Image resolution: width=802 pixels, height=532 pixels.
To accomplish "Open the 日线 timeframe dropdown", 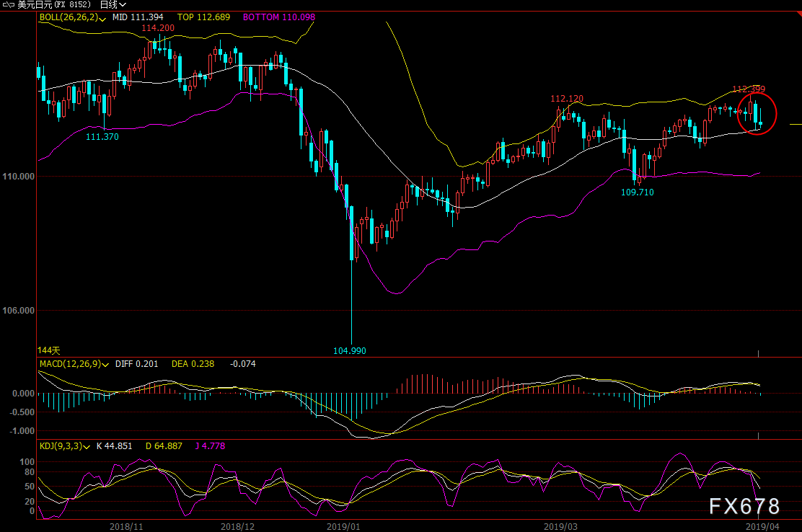I will coord(113,4).
